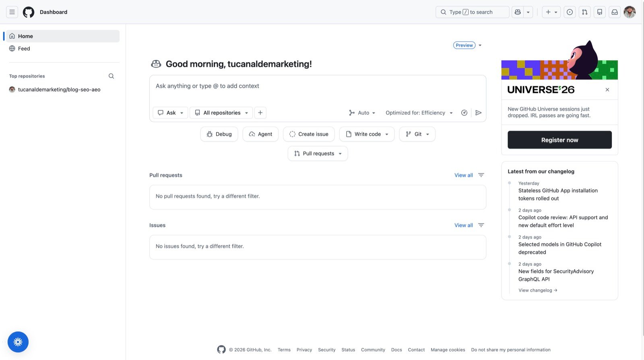Dismiss the Universe'26 banner
The height and width of the screenshot is (360, 644).
(x=607, y=90)
